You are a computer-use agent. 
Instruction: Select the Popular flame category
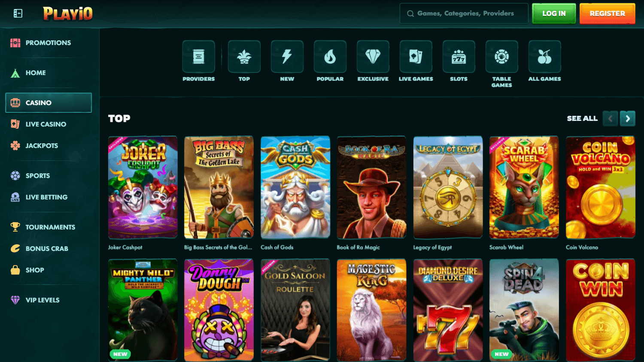tap(330, 57)
